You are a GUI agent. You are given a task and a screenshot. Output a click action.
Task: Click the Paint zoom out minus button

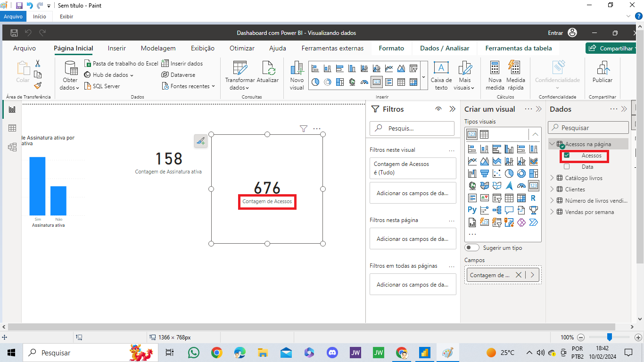581,337
